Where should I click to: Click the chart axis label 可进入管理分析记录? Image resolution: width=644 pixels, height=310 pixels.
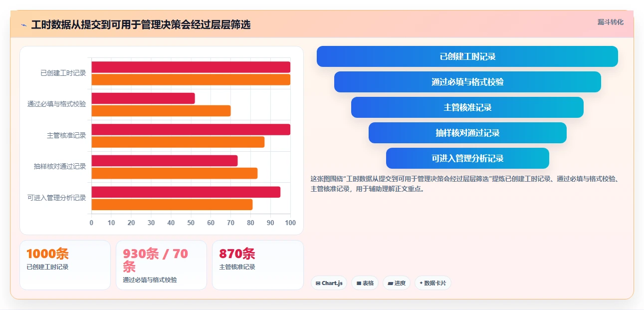[x=57, y=198]
